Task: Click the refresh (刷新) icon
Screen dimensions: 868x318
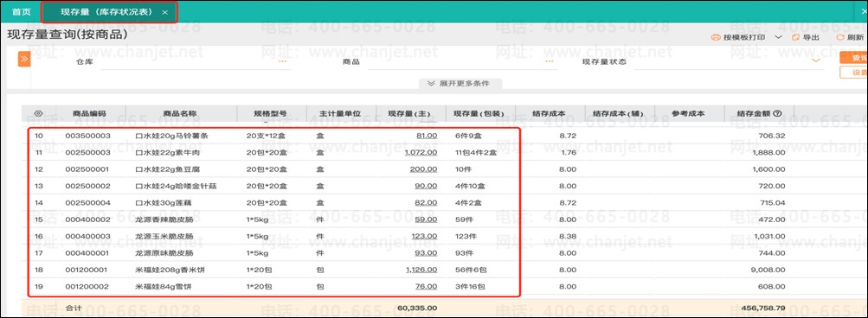Action: coord(840,38)
